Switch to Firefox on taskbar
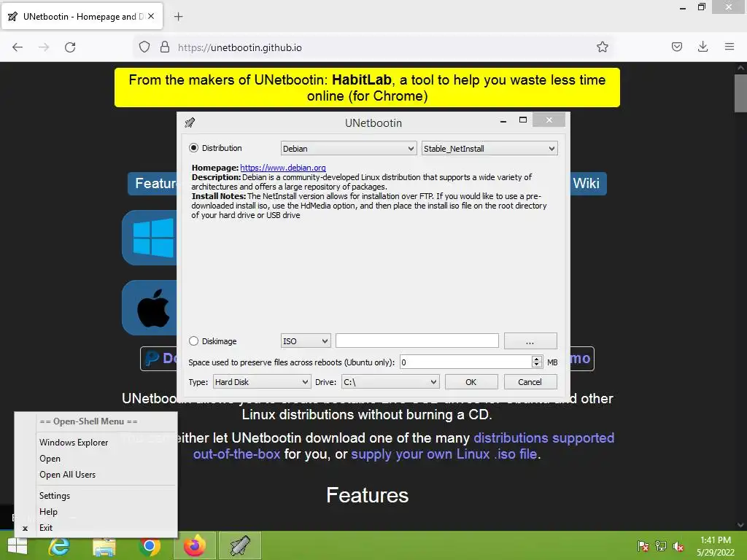Screen dimensions: 747x560 pyautogui.click(x=195, y=545)
